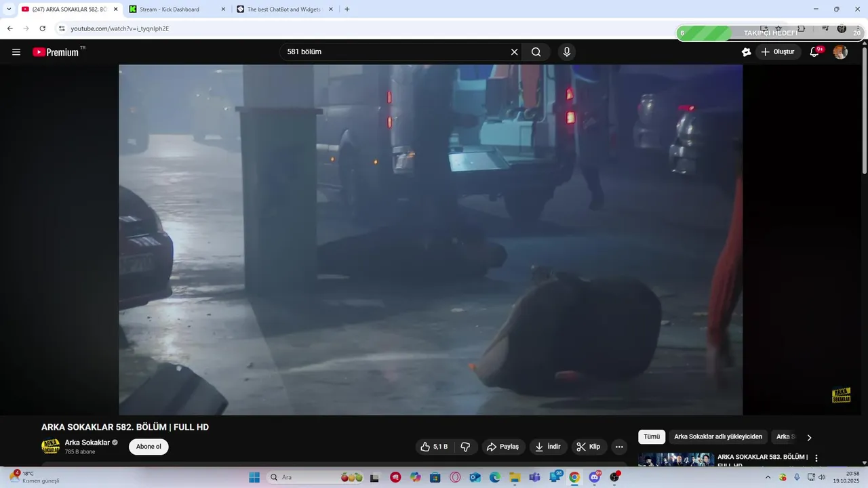Open Windows Start menu

click(254, 477)
